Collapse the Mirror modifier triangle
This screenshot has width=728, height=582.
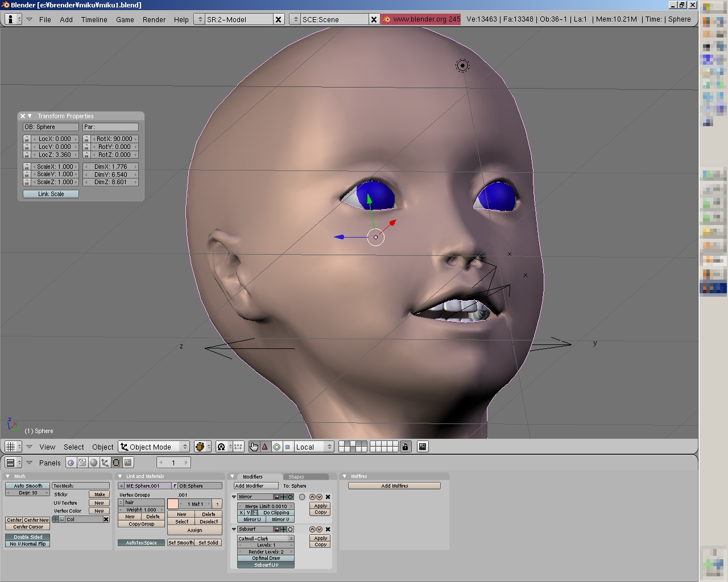(x=234, y=497)
